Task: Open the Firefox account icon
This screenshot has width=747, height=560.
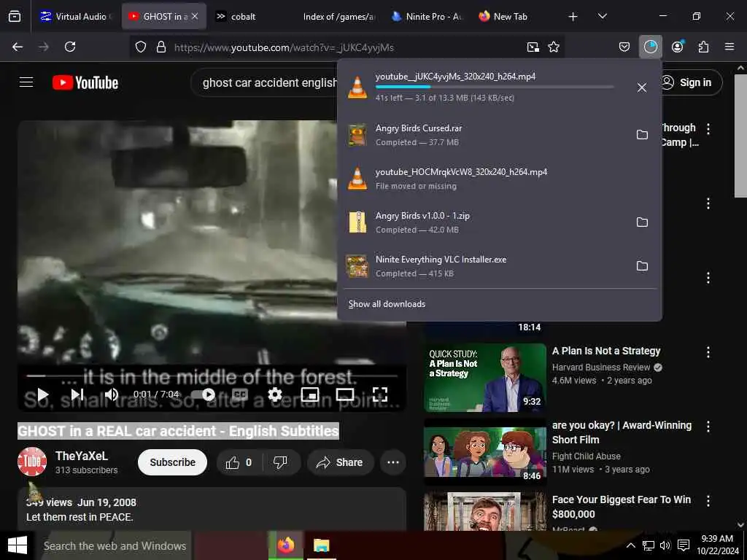Action: coord(678,47)
